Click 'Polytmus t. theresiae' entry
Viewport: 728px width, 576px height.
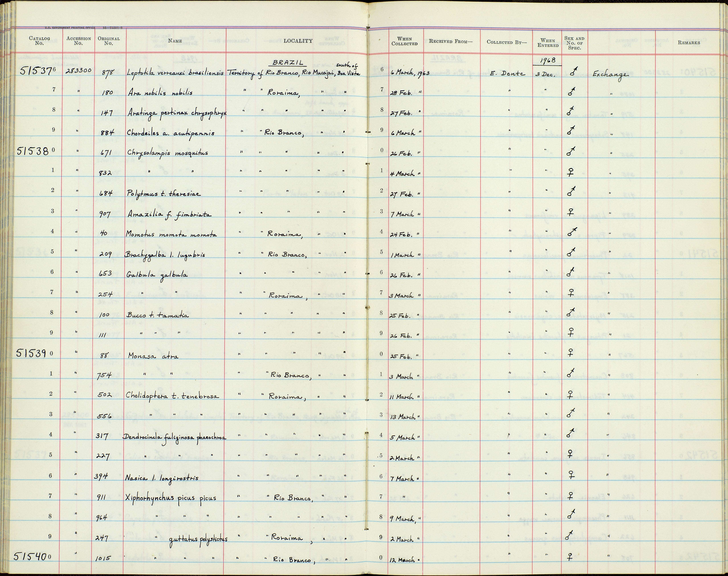164,194
